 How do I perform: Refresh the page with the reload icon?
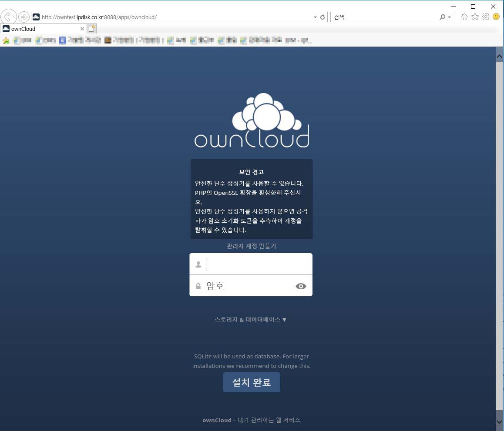point(323,17)
